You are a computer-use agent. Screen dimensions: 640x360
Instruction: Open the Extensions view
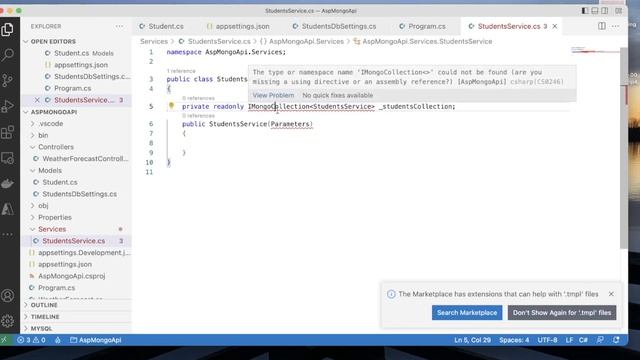coord(7,132)
